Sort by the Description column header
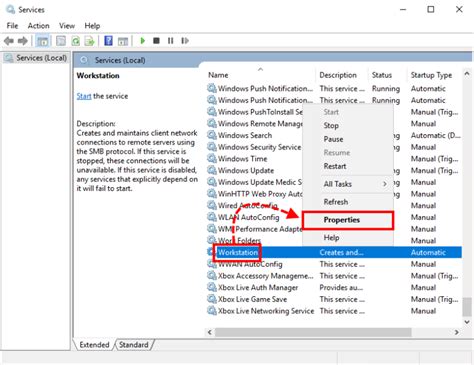The height and width of the screenshot is (365, 474). click(x=341, y=75)
